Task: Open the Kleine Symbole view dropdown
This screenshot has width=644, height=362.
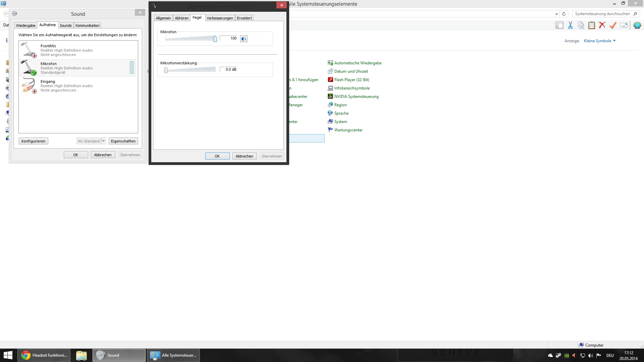Action: point(599,41)
